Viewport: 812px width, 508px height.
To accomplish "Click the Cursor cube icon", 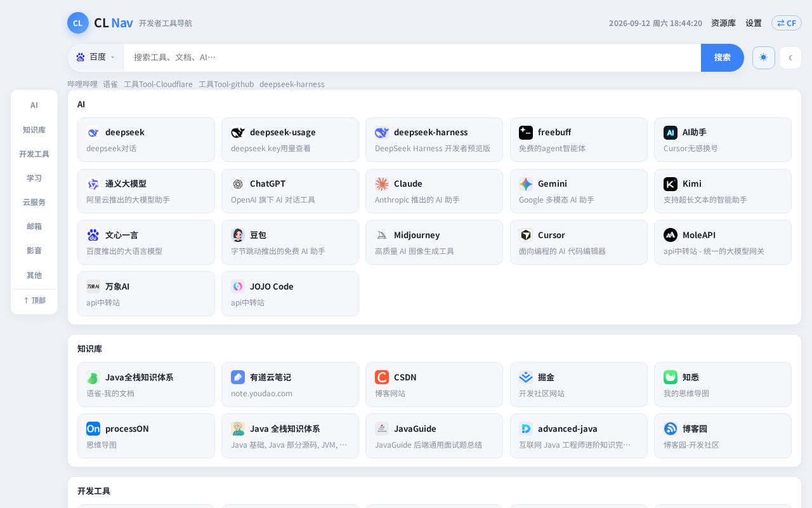I will [x=526, y=235].
